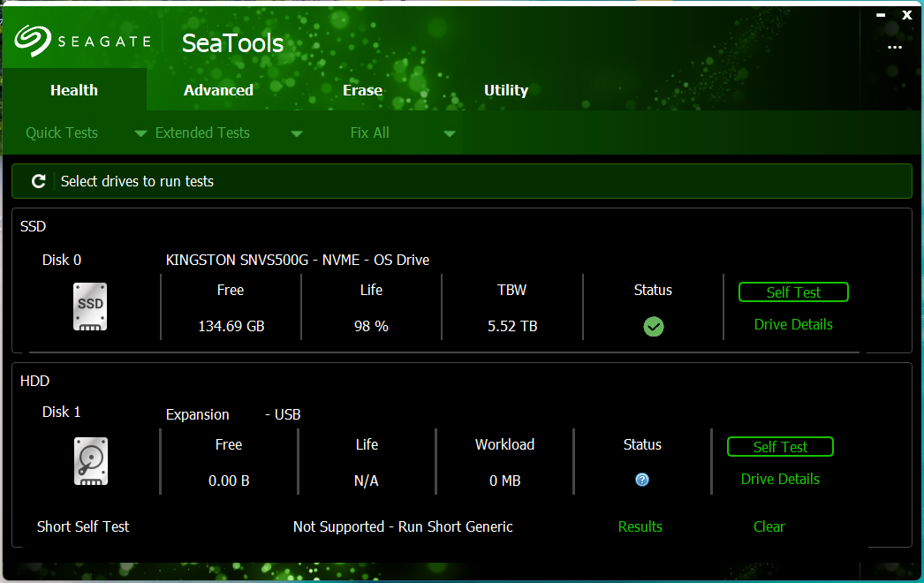Click the N/A life value for Disk 1

click(366, 481)
